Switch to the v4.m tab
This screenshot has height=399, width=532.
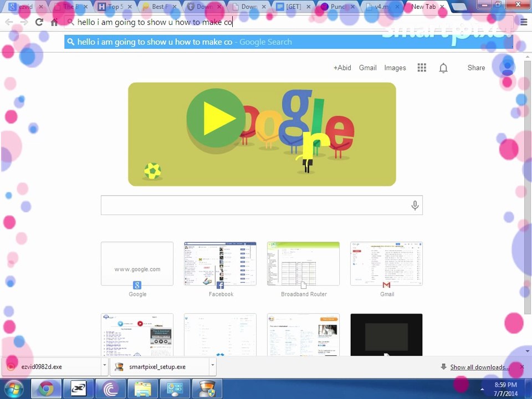pyautogui.click(x=382, y=7)
